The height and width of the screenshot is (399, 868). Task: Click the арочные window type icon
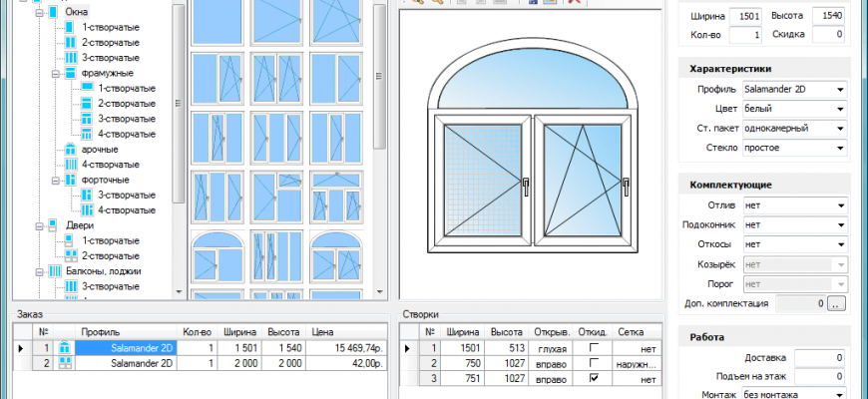[70, 149]
